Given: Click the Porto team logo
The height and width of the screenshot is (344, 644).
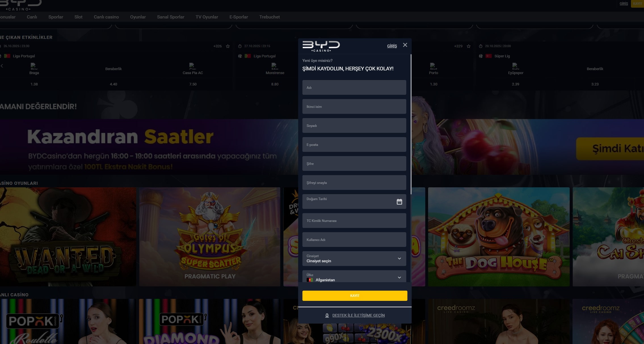Looking at the screenshot, I should tap(433, 66).
